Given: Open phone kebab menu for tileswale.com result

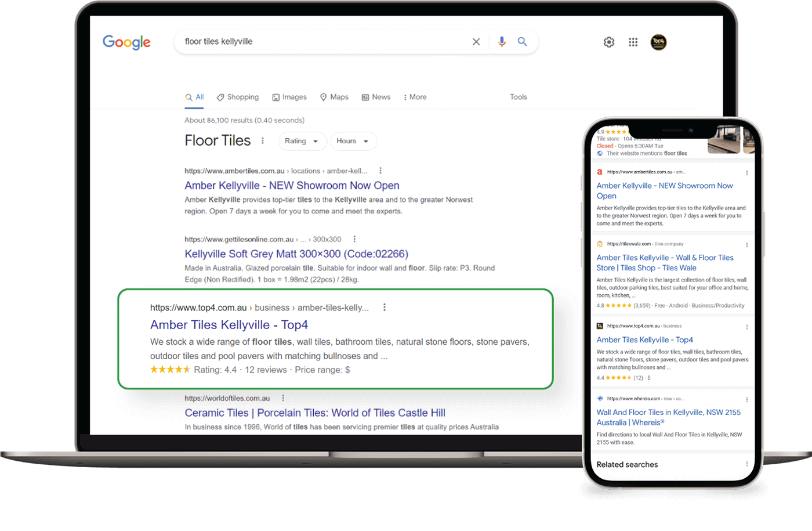Looking at the screenshot, I should point(747,245).
